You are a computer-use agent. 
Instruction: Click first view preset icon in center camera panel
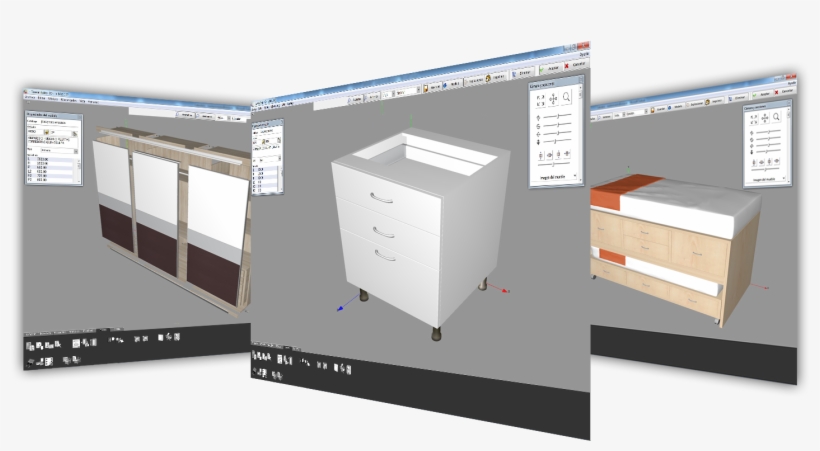point(541,155)
